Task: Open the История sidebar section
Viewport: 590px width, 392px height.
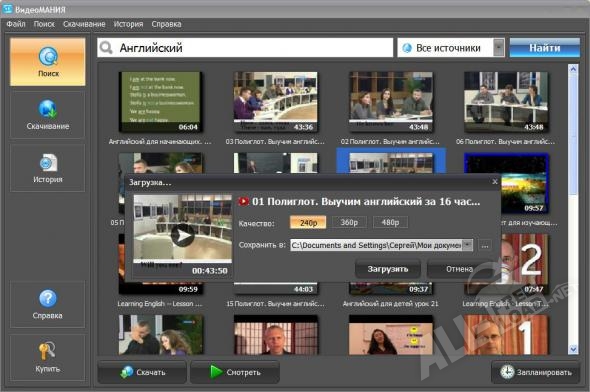Action: (48, 168)
